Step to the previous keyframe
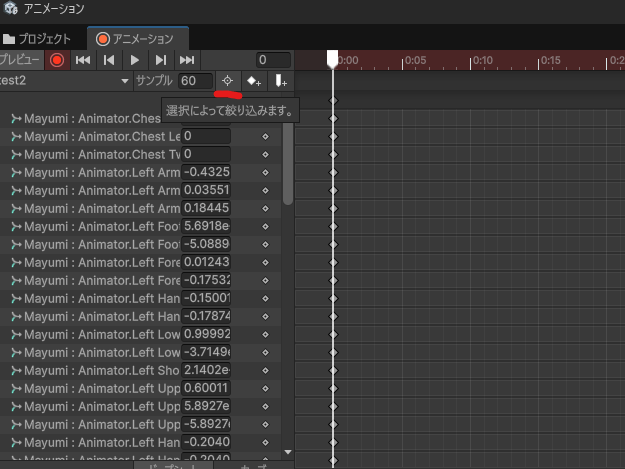This screenshot has height=469, width=625. [x=110, y=60]
